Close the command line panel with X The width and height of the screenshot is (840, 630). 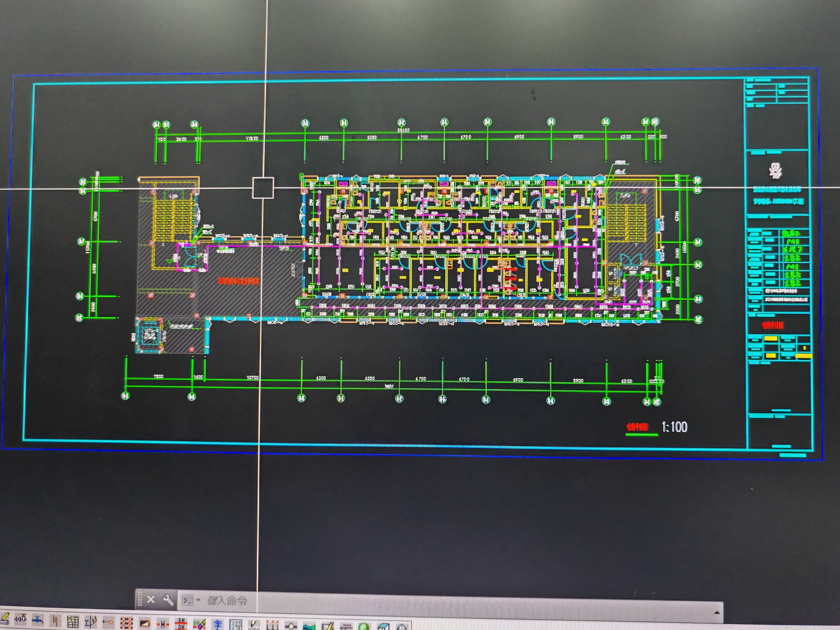(151, 600)
